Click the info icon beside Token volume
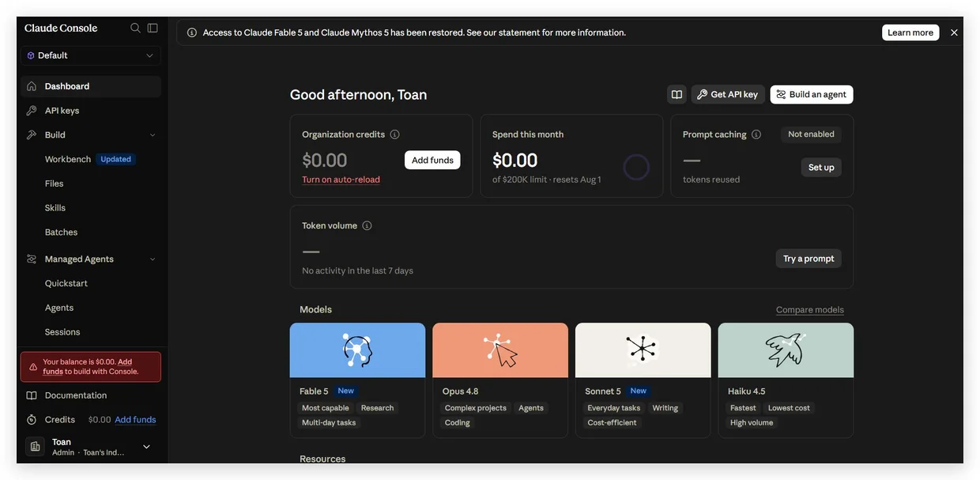Image resolution: width=980 pixels, height=480 pixels. [367, 225]
